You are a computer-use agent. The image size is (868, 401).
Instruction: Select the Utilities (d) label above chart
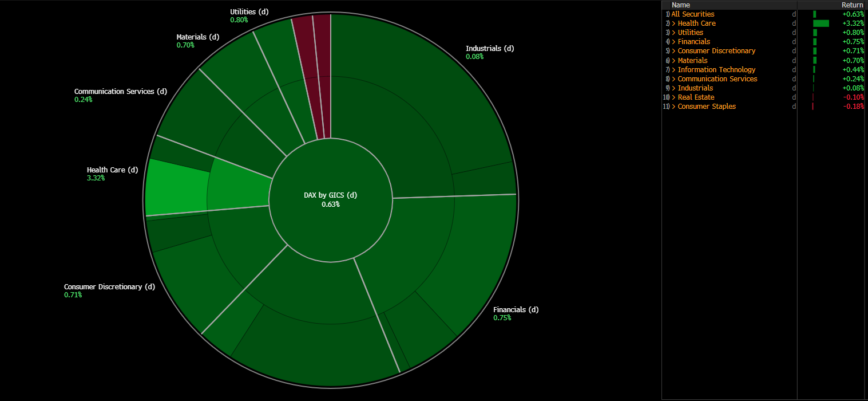pyautogui.click(x=249, y=11)
